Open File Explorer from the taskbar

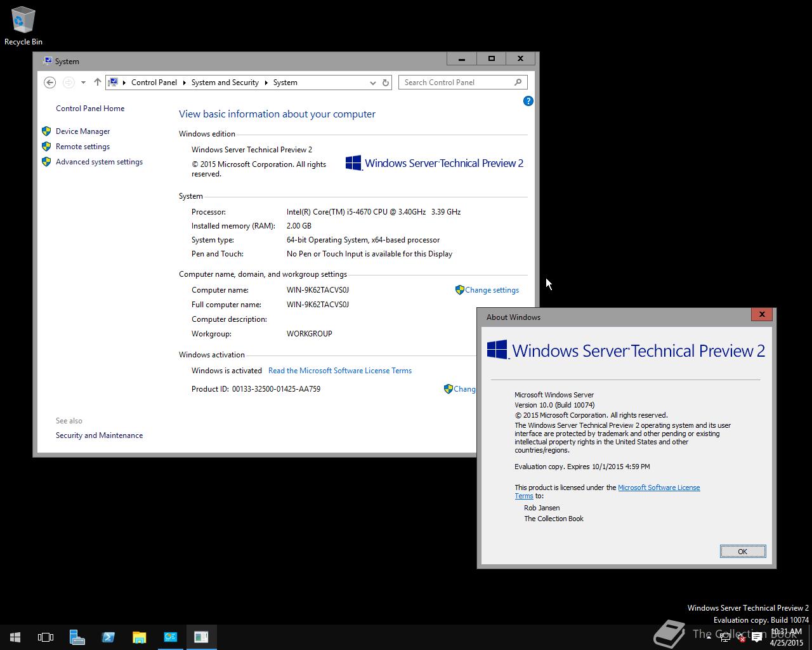(x=139, y=637)
